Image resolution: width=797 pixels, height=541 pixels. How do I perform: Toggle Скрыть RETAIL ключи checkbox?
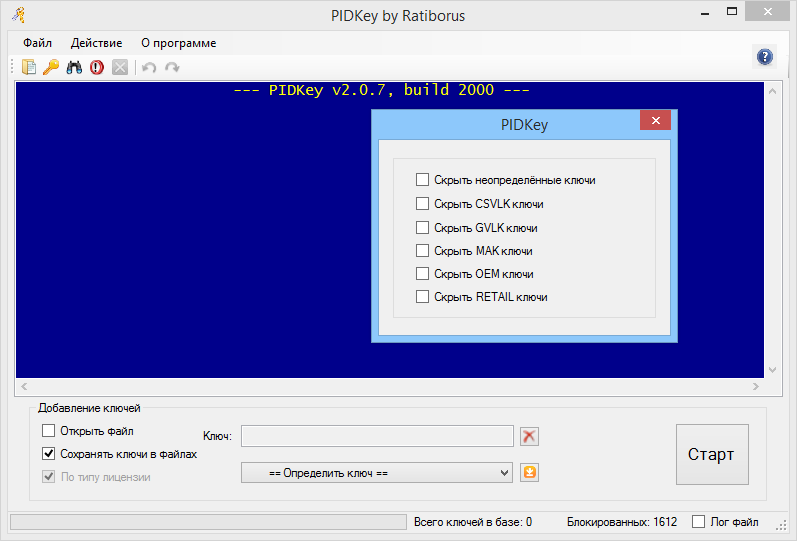point(422,296)
